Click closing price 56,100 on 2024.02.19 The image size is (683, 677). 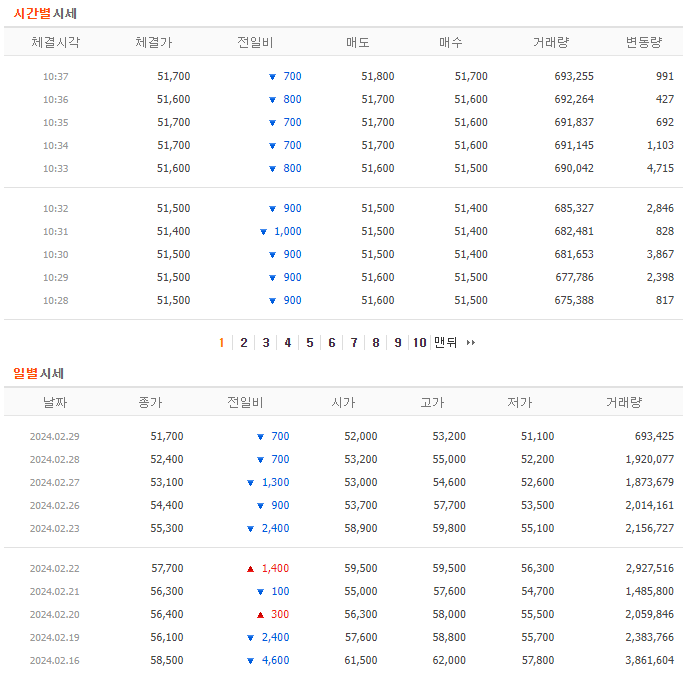pyautogui.click(x=167, y=637)
